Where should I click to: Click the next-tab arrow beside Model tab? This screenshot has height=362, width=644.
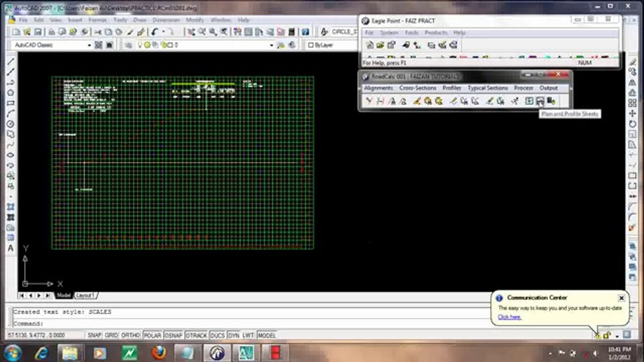(x=39, y=295)
